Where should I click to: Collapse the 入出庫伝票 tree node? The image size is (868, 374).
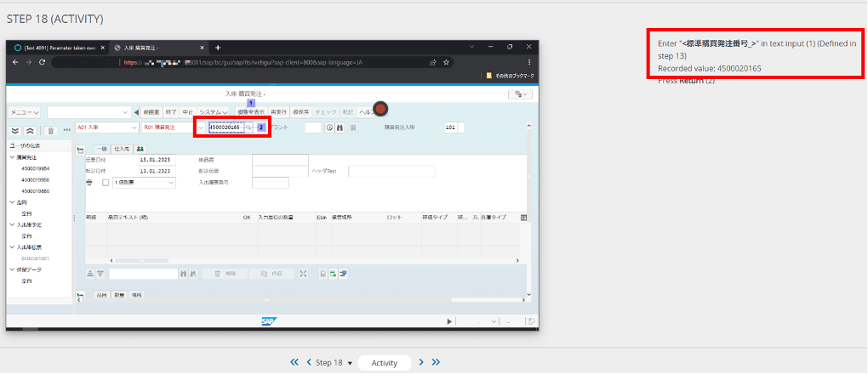click(x=12, y=247)
